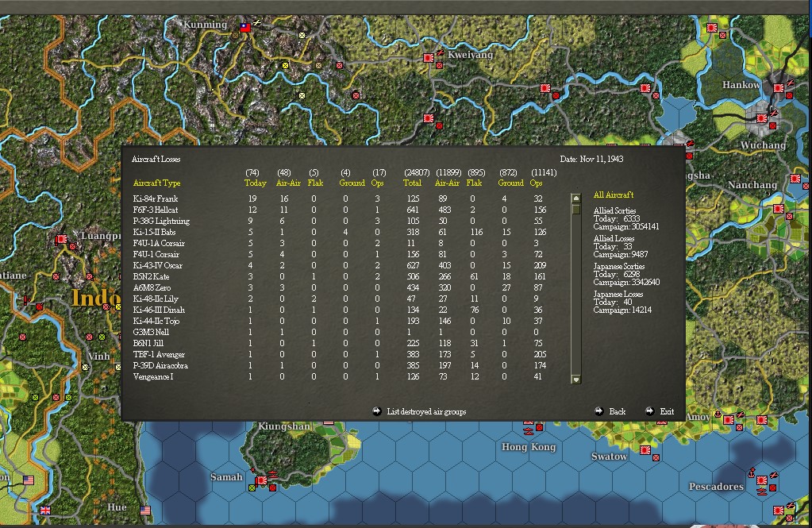The width and height of the screenshot is (812, 528).
Task: Click the Japanese base icon at Samah
Action: (261, 480)
